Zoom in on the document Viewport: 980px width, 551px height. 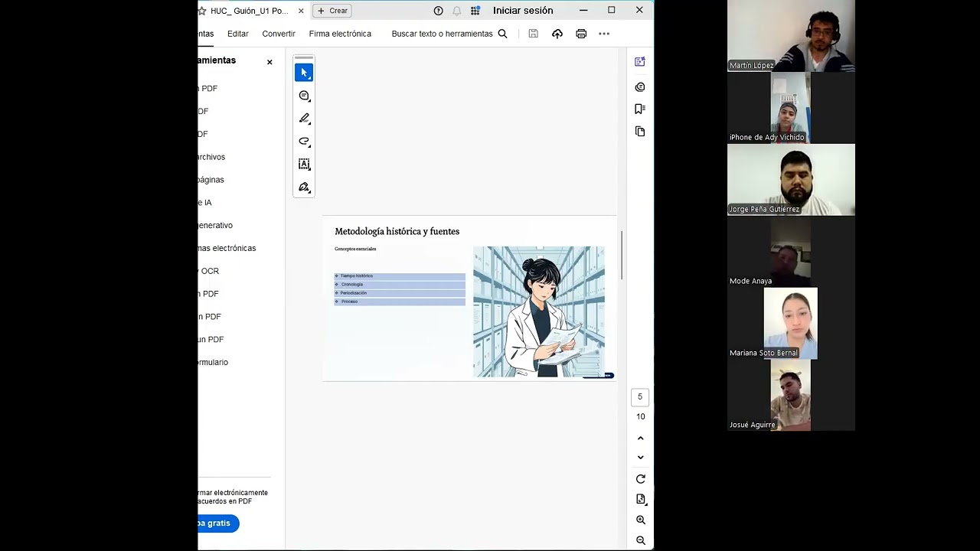click(x=641, y=520)
